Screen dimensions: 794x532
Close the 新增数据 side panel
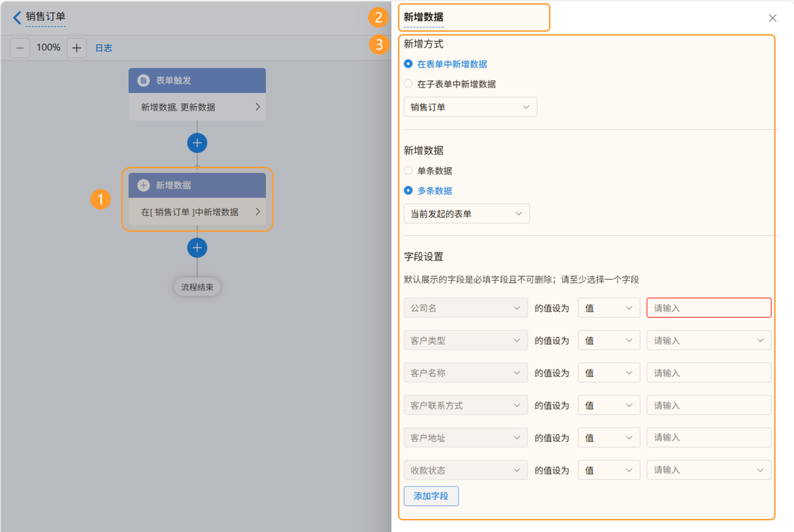773,18
